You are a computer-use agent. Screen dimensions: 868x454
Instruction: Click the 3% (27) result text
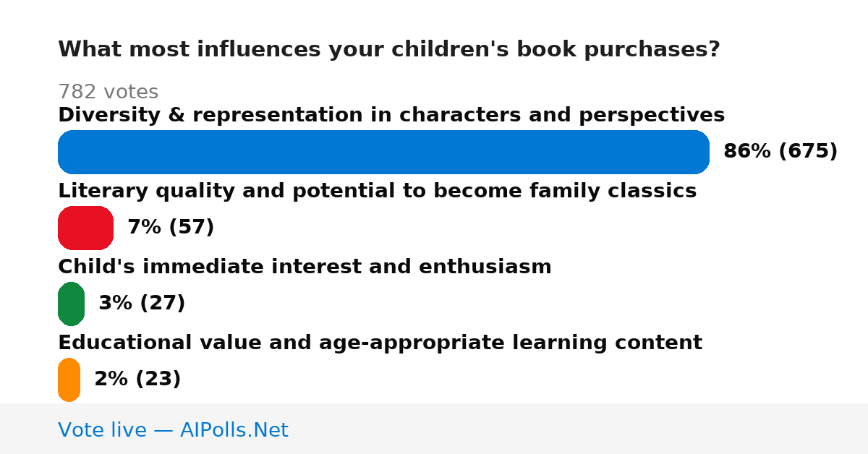click(x=142, y=303)
